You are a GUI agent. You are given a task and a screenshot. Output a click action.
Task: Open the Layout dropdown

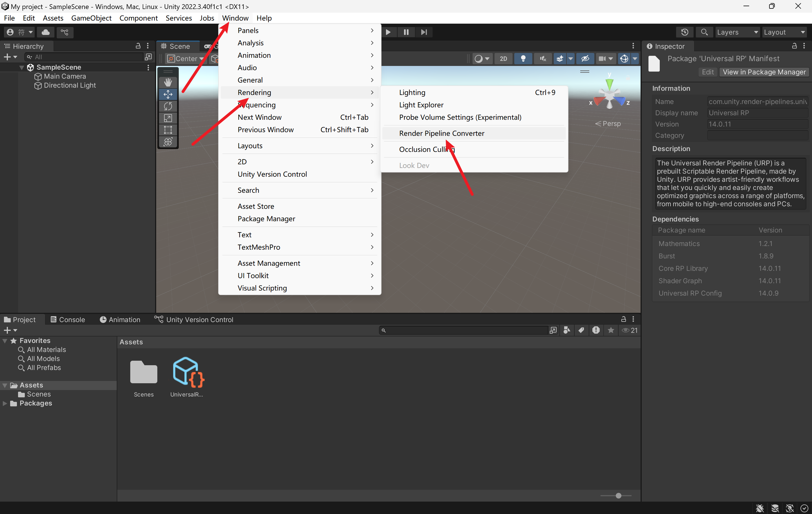tap(785, 32)
